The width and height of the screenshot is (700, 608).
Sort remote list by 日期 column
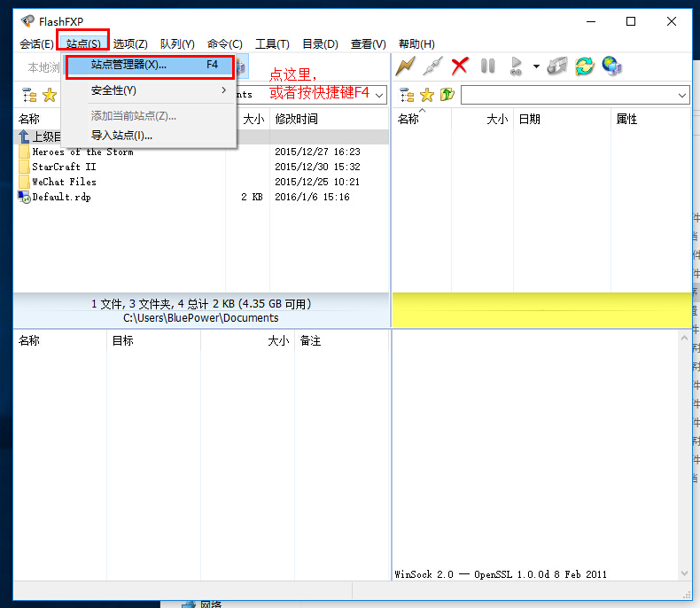tap(562, 119)
